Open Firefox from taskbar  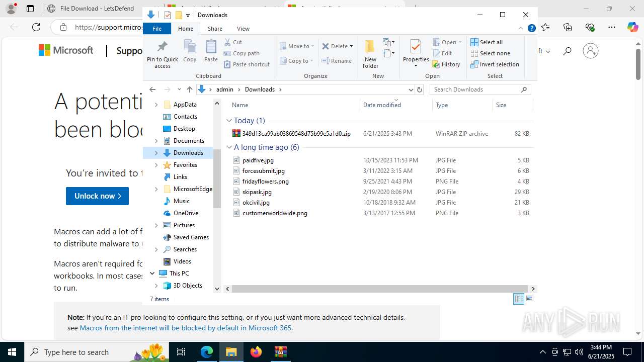click(256, 352)
